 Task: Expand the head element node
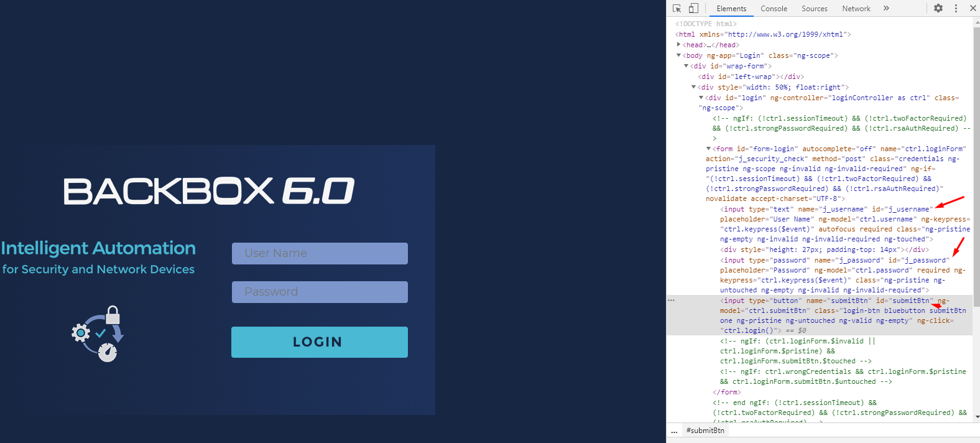point(679,45)
